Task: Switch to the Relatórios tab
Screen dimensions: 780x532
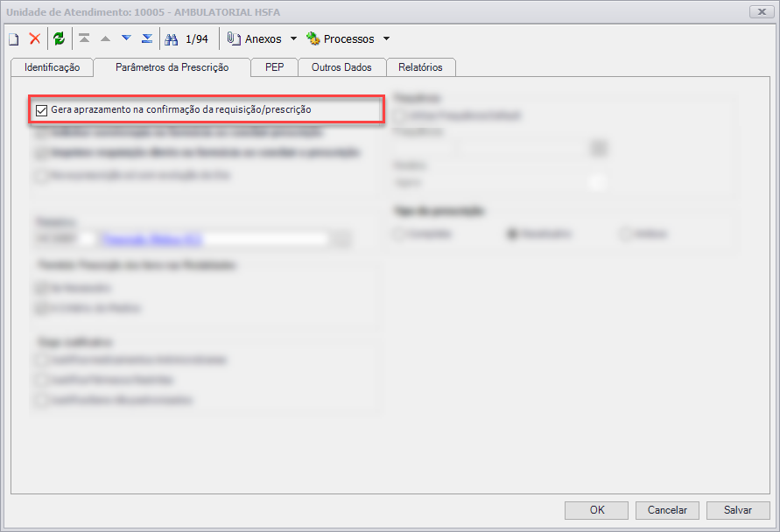Action: tap(420, 67)
